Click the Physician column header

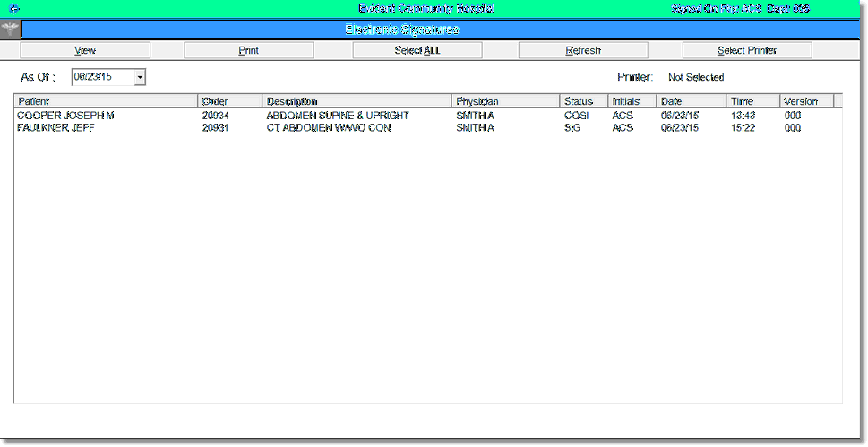(x=505, y=101)
